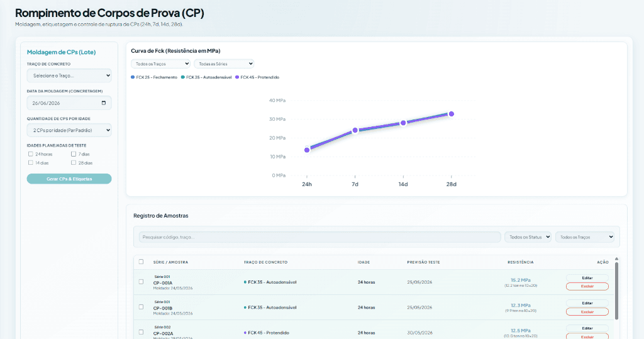Expand the 2 CPs por idade dropdown

coord(69,130)
